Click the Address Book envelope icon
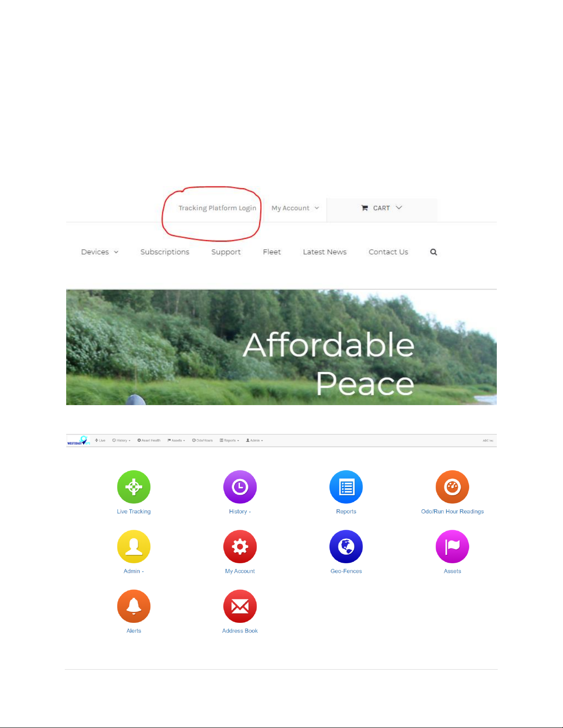563x728 pixels. [x=240, y=606]
